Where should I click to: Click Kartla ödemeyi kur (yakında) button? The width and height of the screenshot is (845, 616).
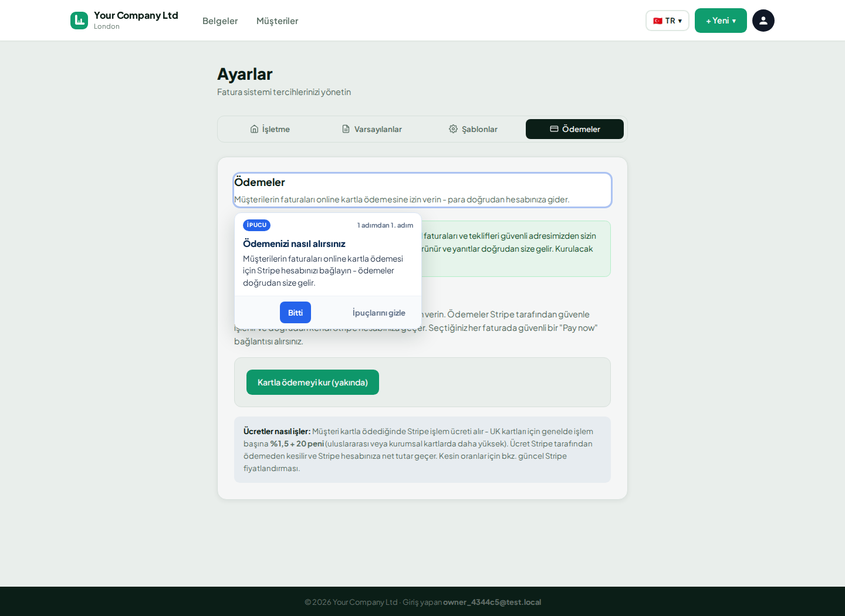click(313, 383)
